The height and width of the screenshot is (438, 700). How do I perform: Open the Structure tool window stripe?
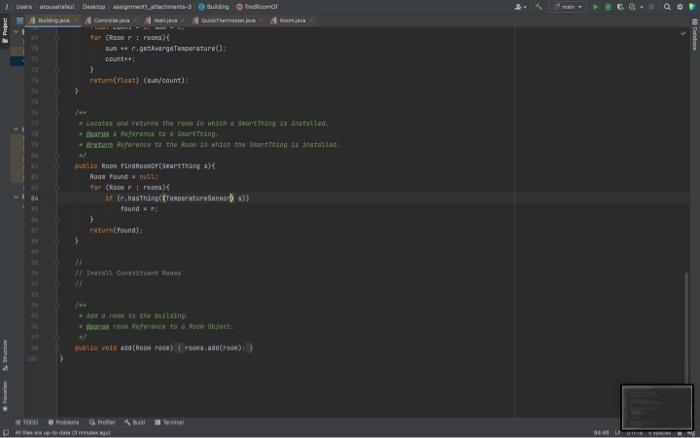coord(5,355)
